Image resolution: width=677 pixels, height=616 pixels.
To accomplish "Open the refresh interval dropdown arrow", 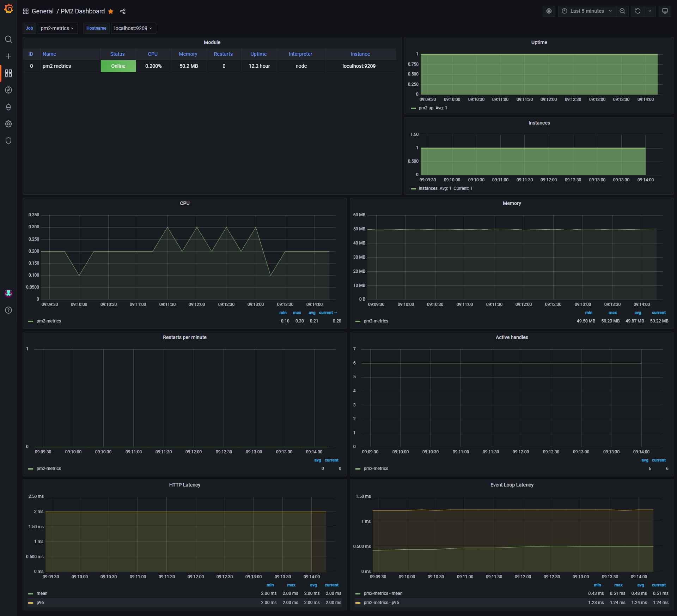I will pyautogui.click(x=649, y=11).
